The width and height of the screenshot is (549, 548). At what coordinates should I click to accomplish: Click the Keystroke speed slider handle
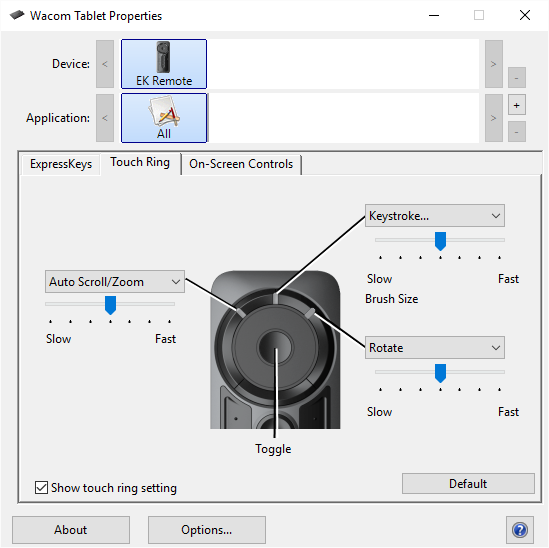pos(440,241)
